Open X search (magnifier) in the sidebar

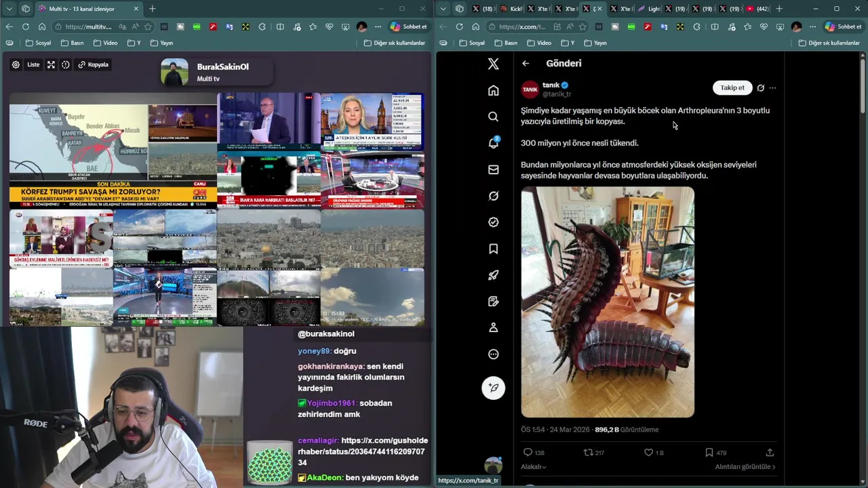[x=493, y=117]
